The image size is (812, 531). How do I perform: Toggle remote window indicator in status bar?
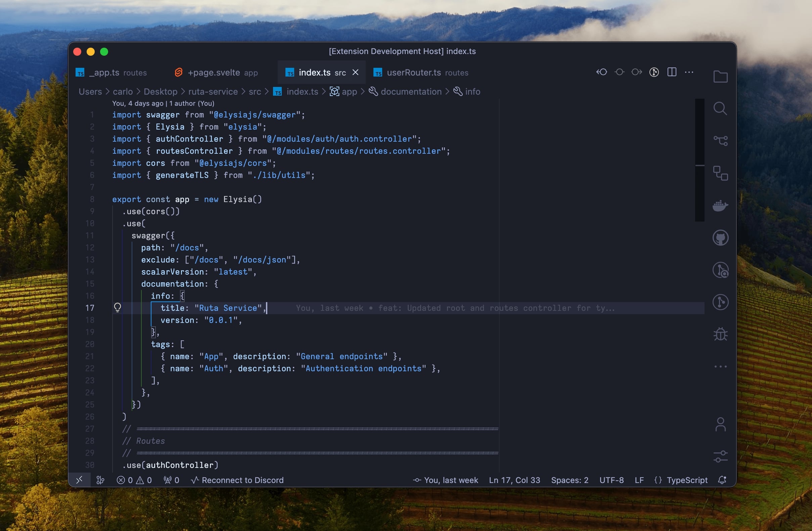pyautogui.click(x=79, y=480)
